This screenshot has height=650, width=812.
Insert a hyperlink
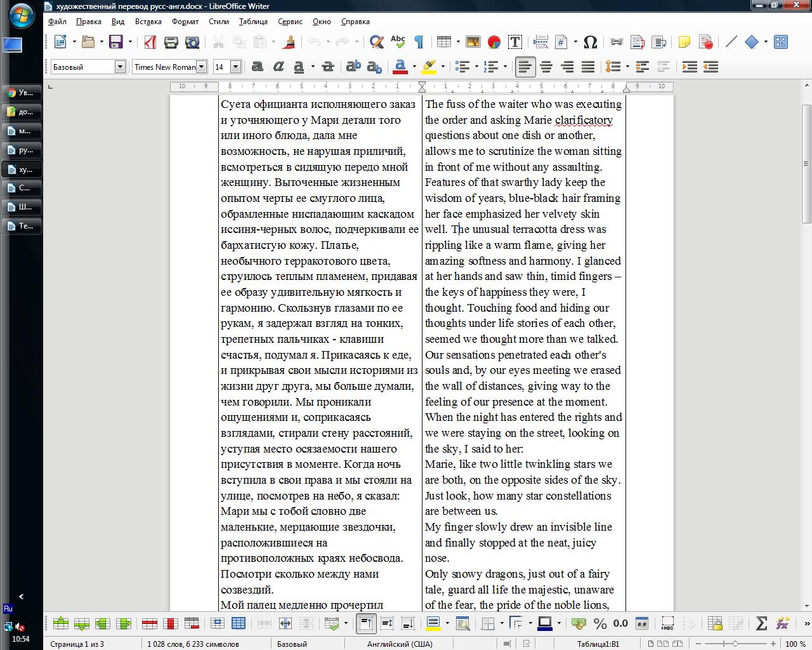pos(616,42)
